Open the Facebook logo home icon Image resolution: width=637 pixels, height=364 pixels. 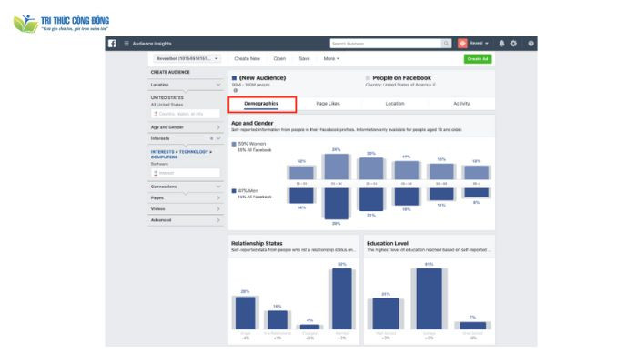(x=112, y=44)
